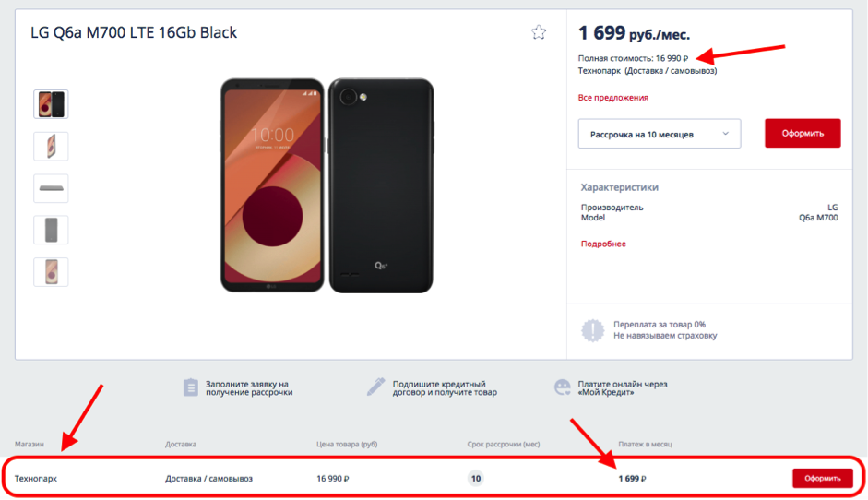This screenshot has height=500, width=868.
Task: Select the first front-and-back phone thumbnail
Action: click(x=51, y=104)
